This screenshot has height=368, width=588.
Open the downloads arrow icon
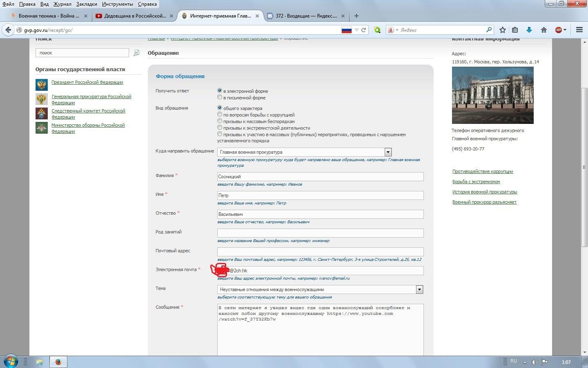[x=529, y=30]
